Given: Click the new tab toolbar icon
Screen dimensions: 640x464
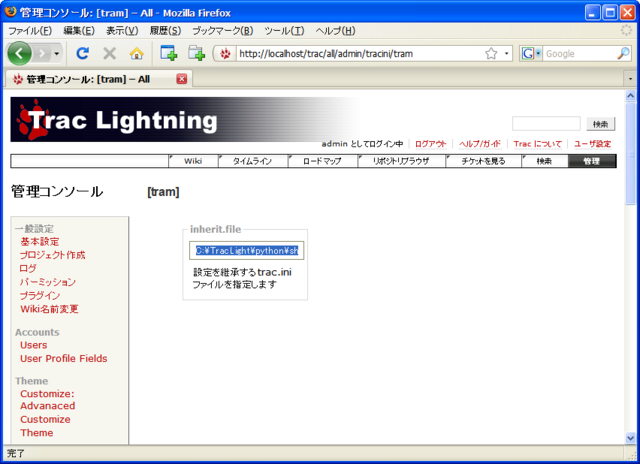Looking at the screenshot, I should pos(169,53).
